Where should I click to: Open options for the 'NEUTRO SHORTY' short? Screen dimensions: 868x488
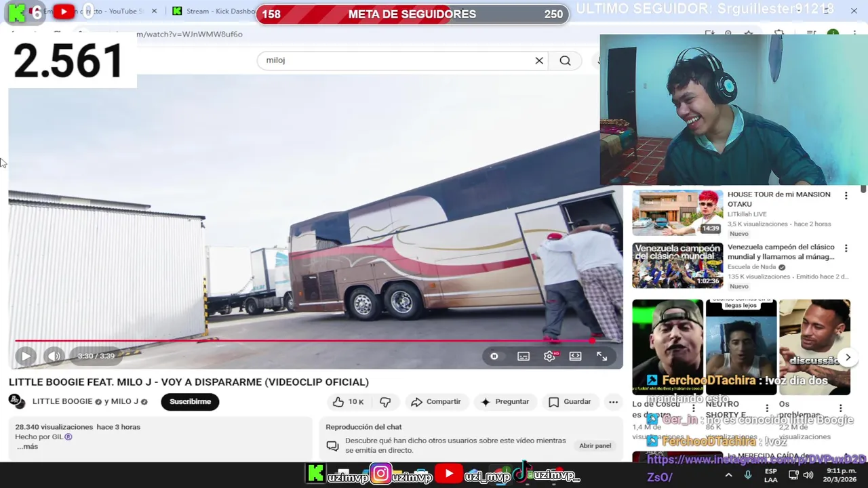click(767, 408)
